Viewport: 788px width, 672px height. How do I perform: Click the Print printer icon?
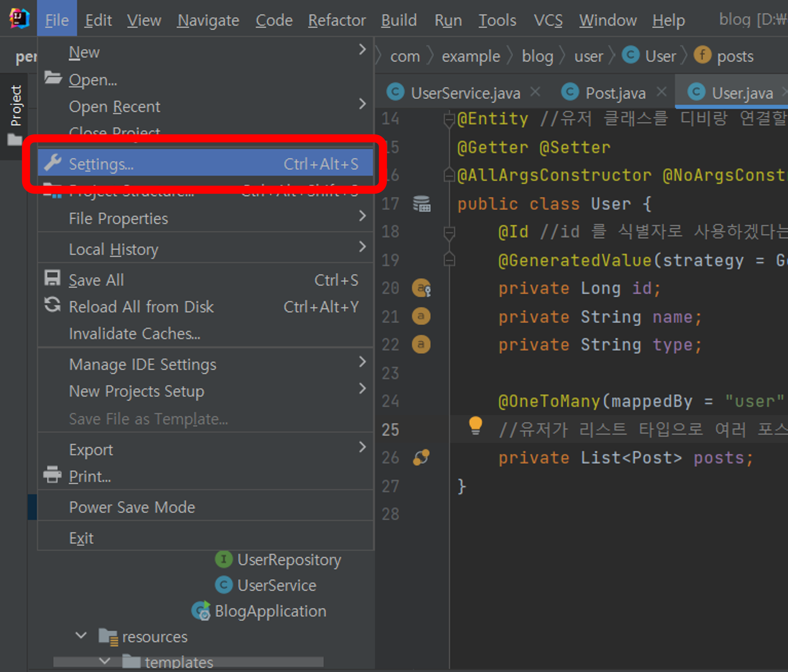click(x=52, y=475)
